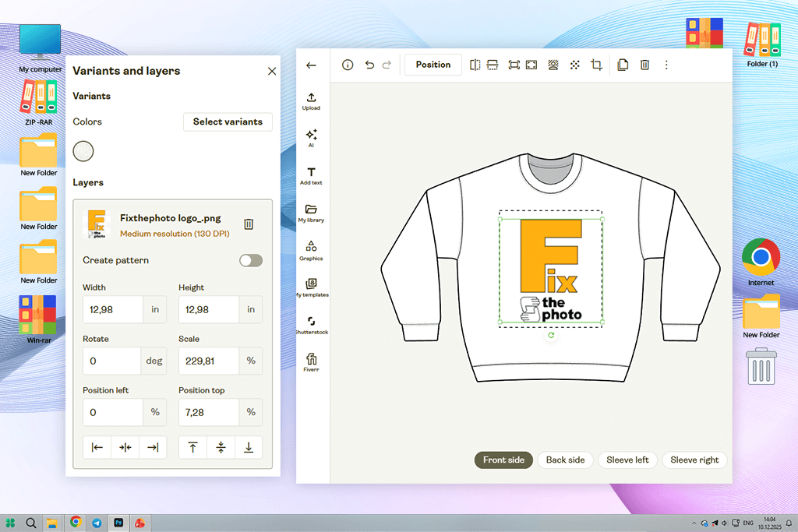
Task: Click the Fixthephoto logo layer thumbnail
Action: tap(97, 224)
